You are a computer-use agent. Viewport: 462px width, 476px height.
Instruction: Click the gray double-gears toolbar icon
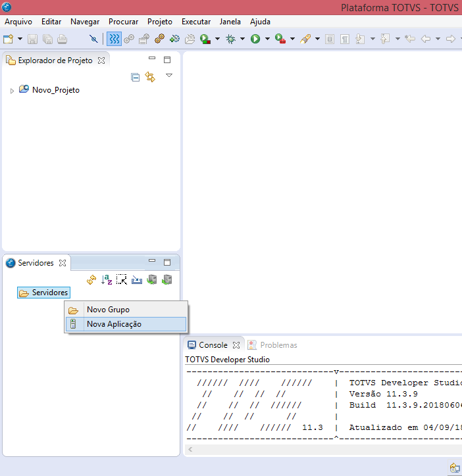point(129,39)
